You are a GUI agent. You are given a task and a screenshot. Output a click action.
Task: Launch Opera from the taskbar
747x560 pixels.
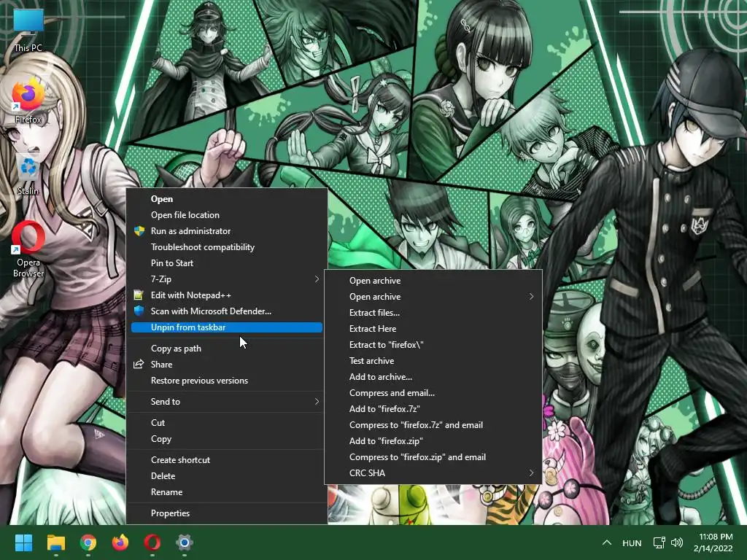152,542
